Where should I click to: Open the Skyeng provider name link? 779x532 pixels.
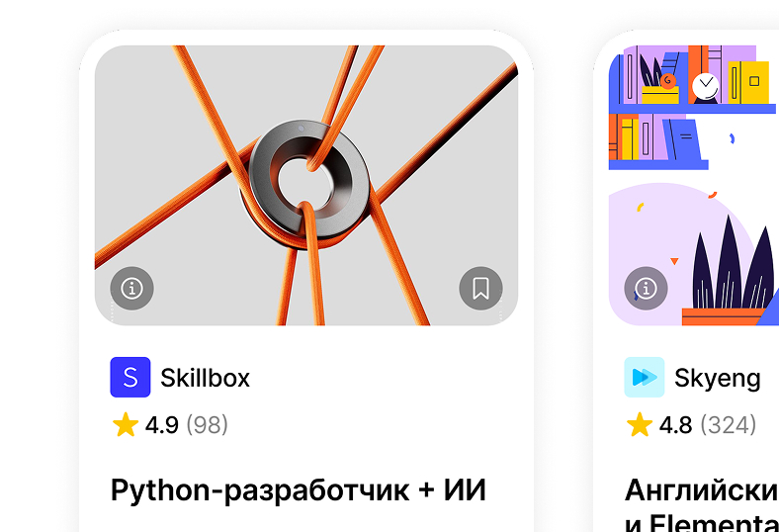tap(718, 378)
